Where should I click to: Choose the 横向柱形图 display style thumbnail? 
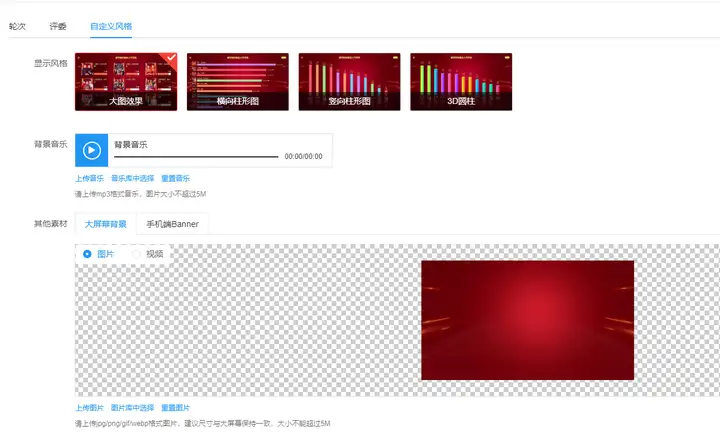click(238, 82)
